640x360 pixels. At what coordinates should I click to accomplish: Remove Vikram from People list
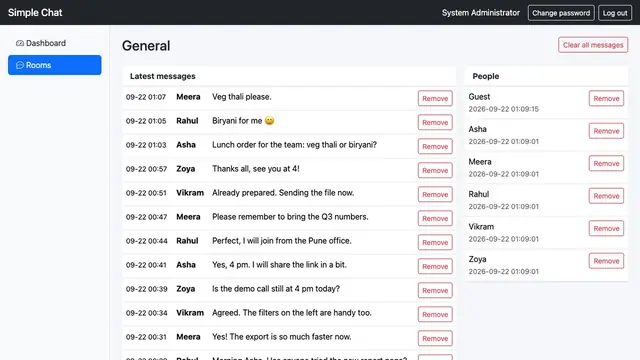pyautogui.click(x=606, y=229)
